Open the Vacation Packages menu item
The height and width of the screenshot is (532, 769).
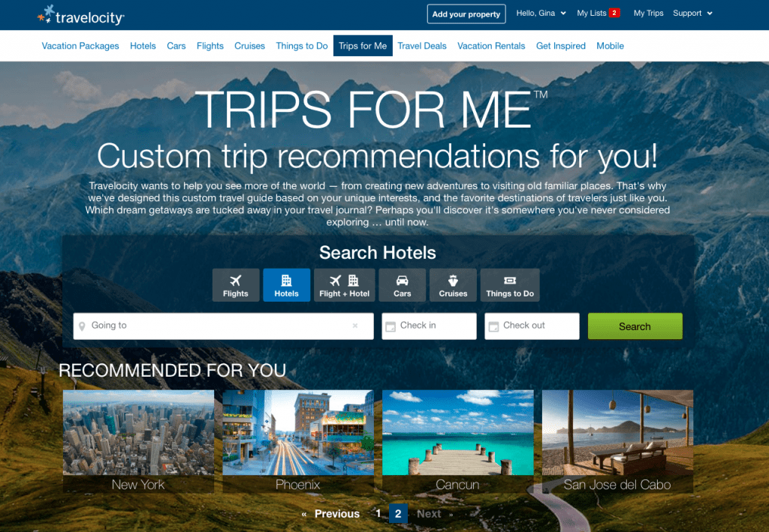click(80, 46)
